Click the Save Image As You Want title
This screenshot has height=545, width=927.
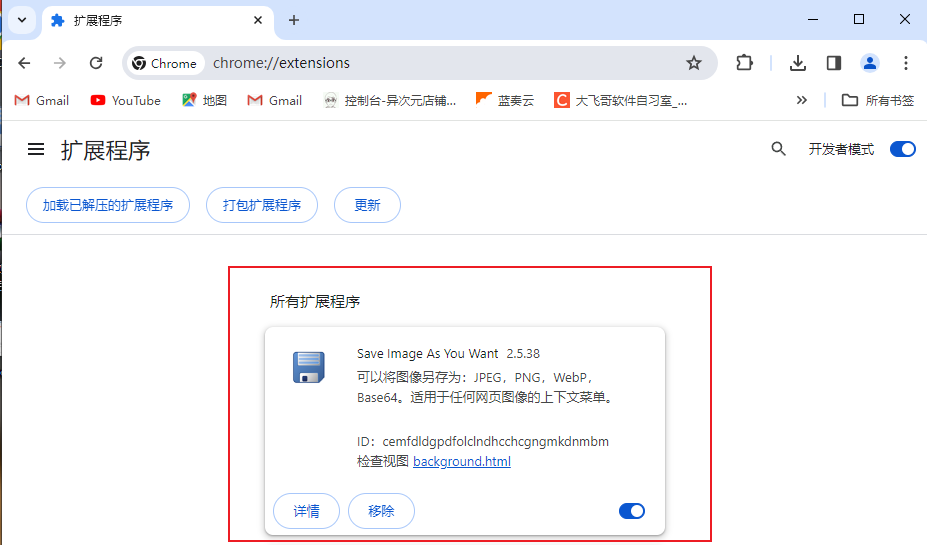pyautogui.click(x=427, y=353)
